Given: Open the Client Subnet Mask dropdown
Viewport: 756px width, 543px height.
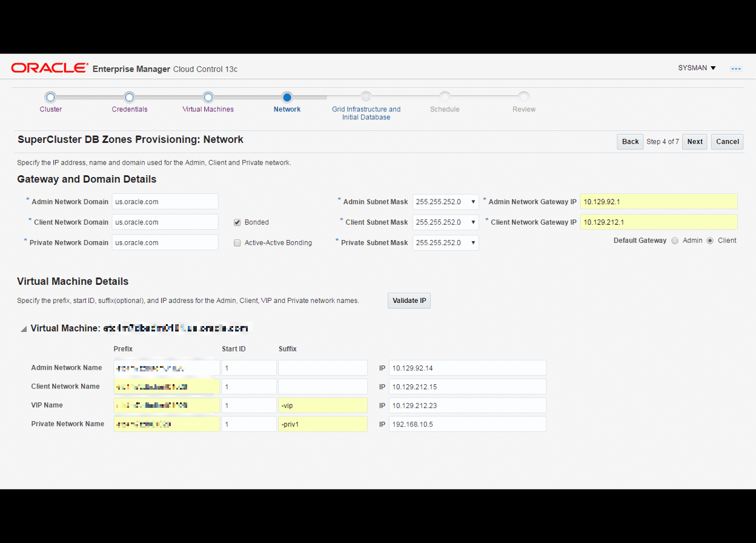Looking at the screenshot, I should (x=446, y=222).
